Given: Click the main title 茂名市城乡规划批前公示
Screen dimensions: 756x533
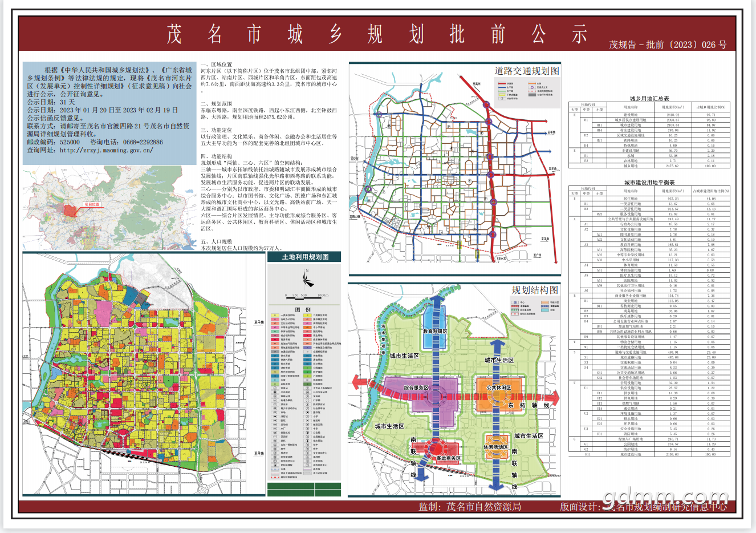Looking at the screenshot, I should pyautogui.click(x=377, y=35).
